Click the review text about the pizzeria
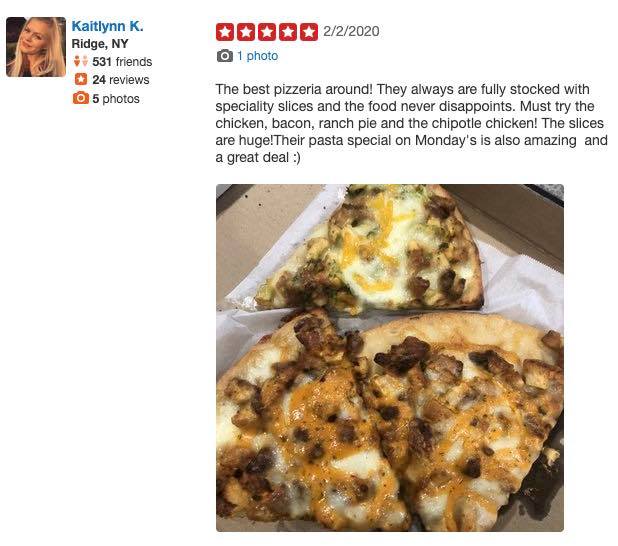618x546 pixels. tap(411, 123)
